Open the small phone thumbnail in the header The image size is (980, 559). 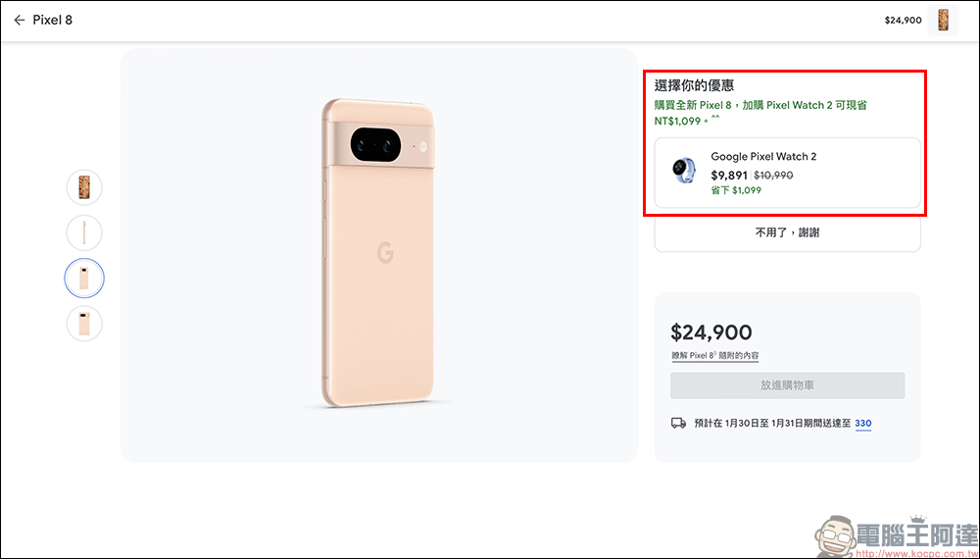point(946,20)
